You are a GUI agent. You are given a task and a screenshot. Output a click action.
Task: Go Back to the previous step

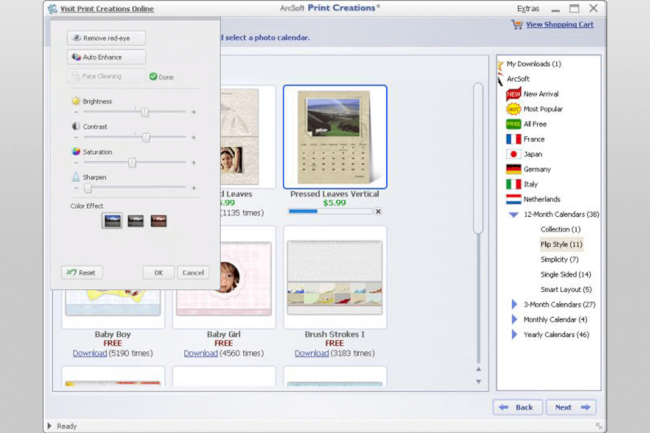[517, 407]
